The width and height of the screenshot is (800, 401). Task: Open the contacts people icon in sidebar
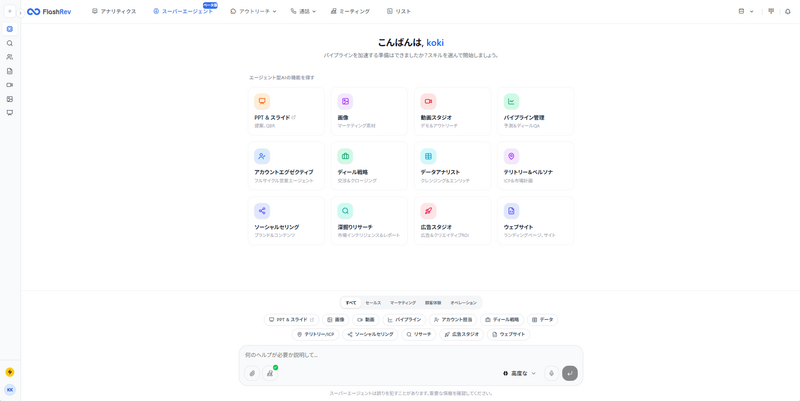click(x=10, y=57)
